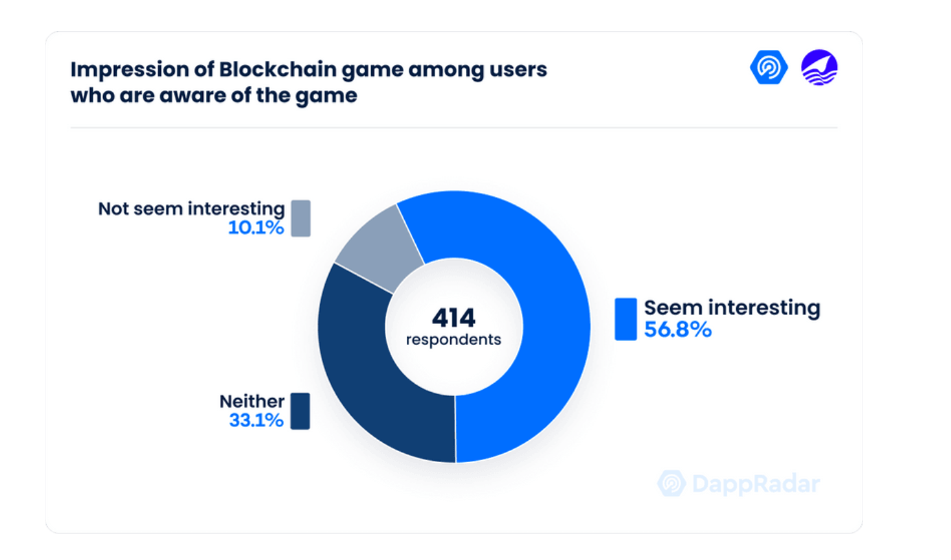Click the 414 number in chart center
The height and width of the screenshot is (560, 951).
(453, 318)
